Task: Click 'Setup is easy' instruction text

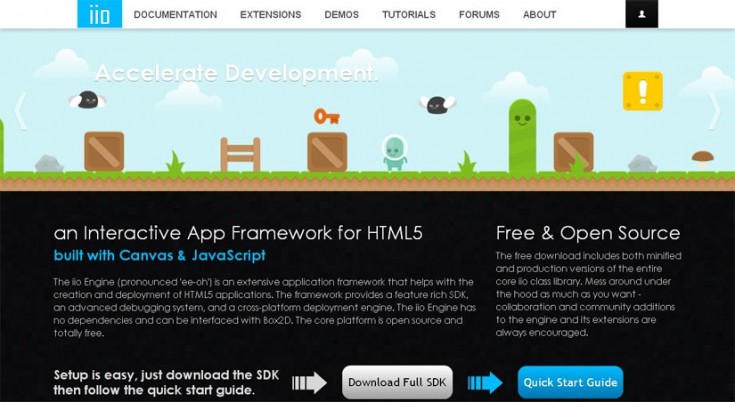Action: click(166, 382)
